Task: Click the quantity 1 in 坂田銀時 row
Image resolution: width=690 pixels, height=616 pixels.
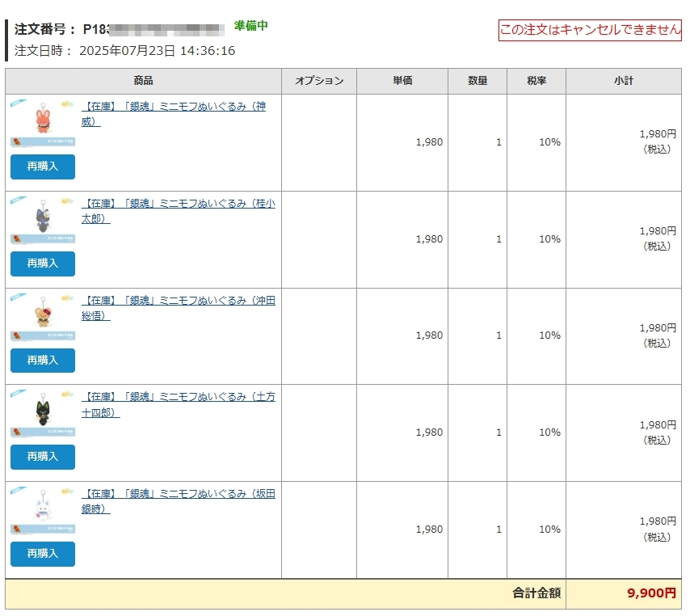Action: (x=499, y=530)
